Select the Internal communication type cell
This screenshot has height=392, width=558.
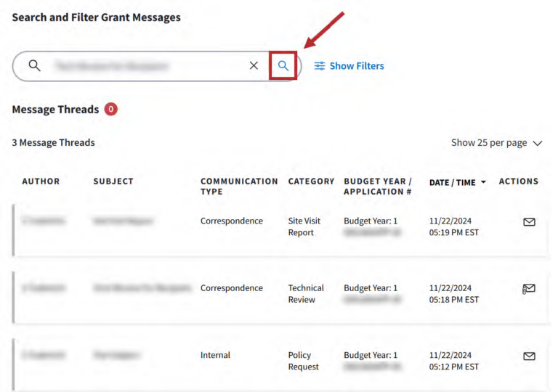215,355
